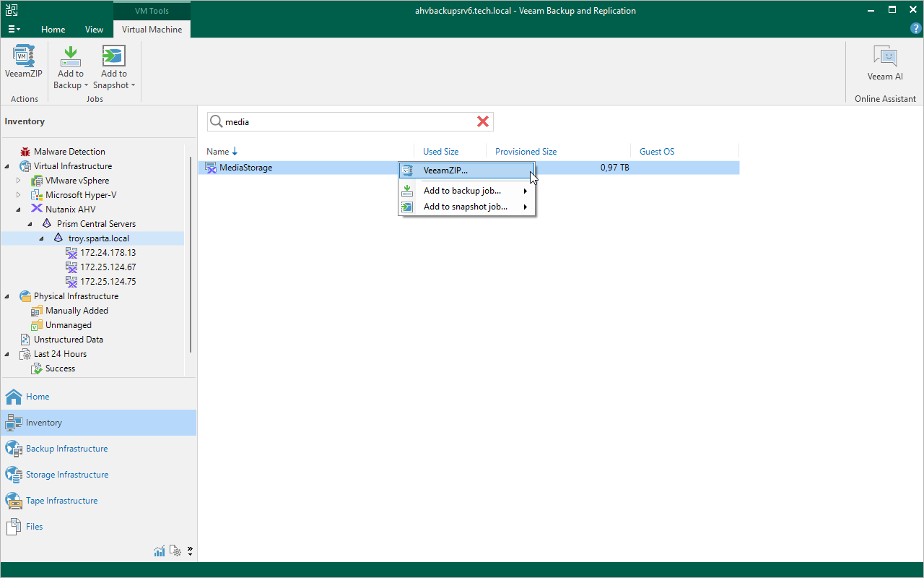Image resolution: width=924 pixels, height=578 pixels.
Task: Click the Add to backup job menu icon
Action: tap(408, 191)
